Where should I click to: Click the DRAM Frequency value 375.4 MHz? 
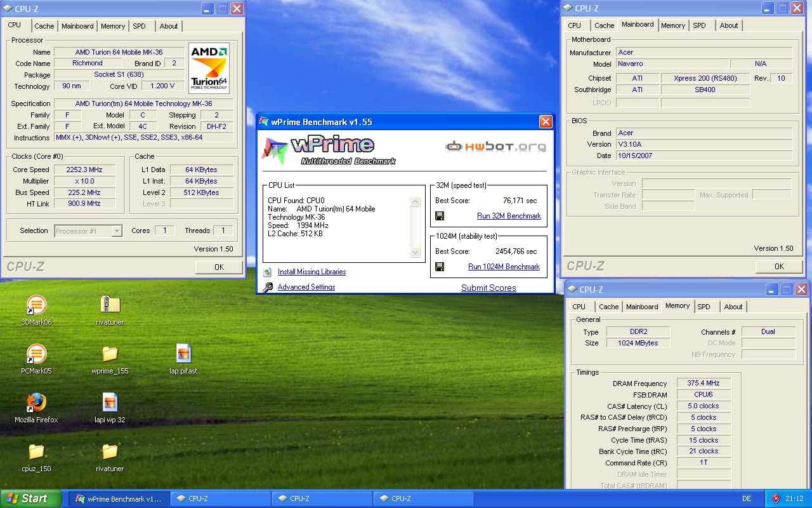pyautogui.click(x=704, y=384)
